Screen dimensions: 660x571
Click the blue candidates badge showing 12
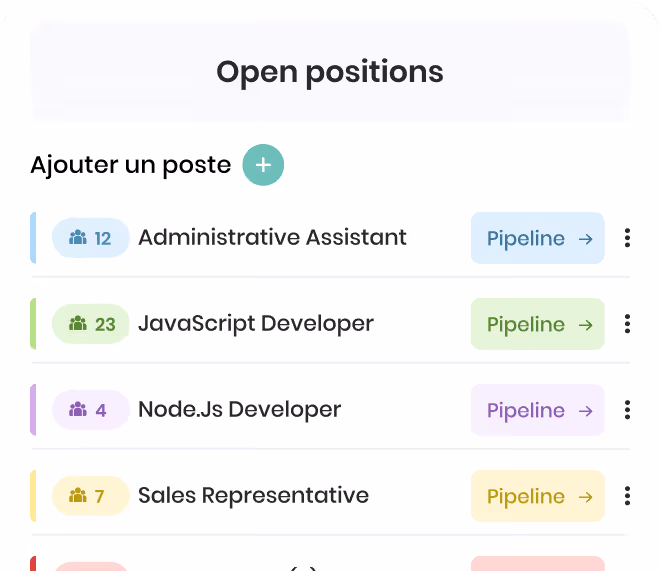point(90,238)
